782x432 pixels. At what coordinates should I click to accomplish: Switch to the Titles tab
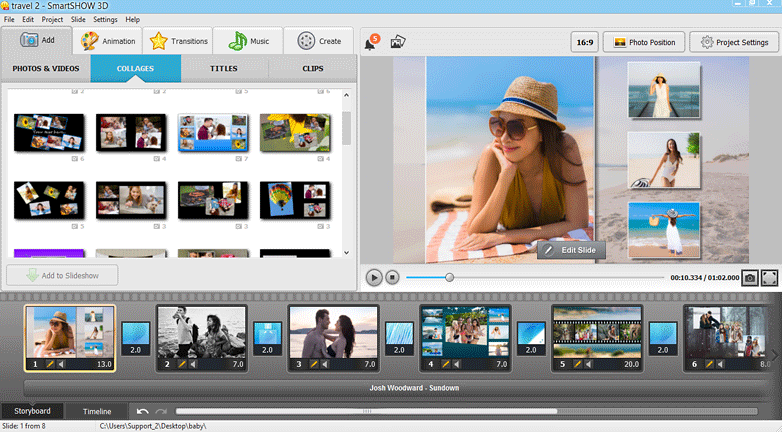pyautogui.click(x=224, y=69)
